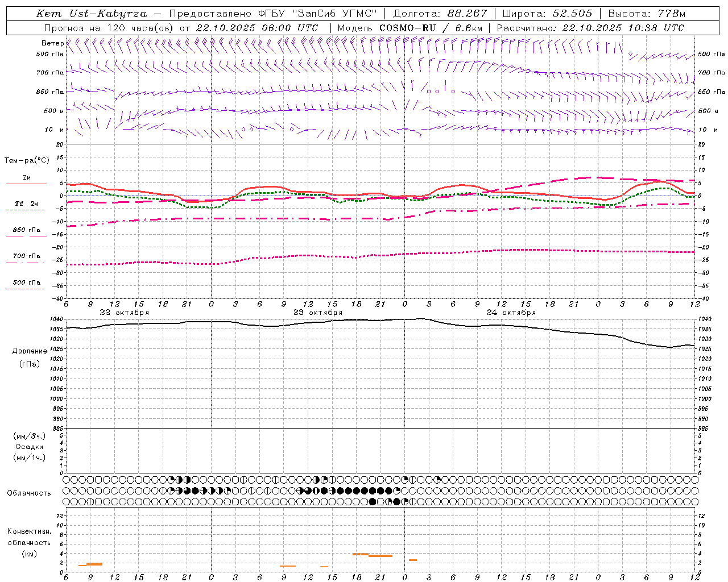This screenshot has height=582, width=728.
Task: Click the Широта: 52.505 value
Action: [x=547, y=14]
